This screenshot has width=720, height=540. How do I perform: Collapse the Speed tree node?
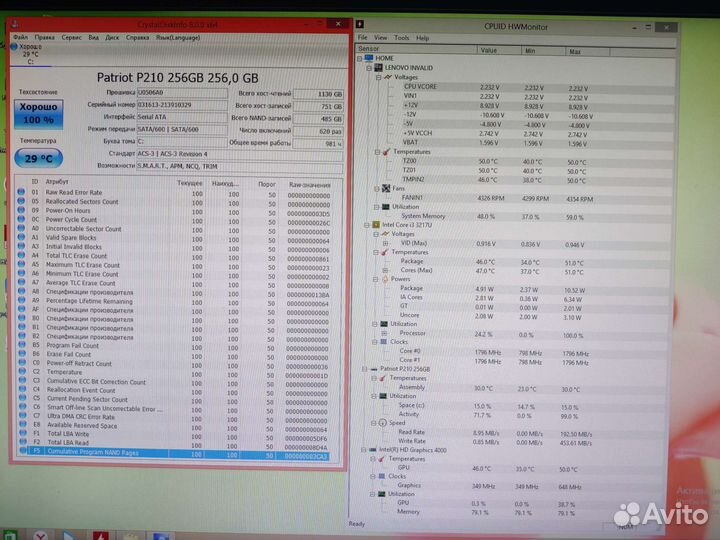[x=374, y=423]
